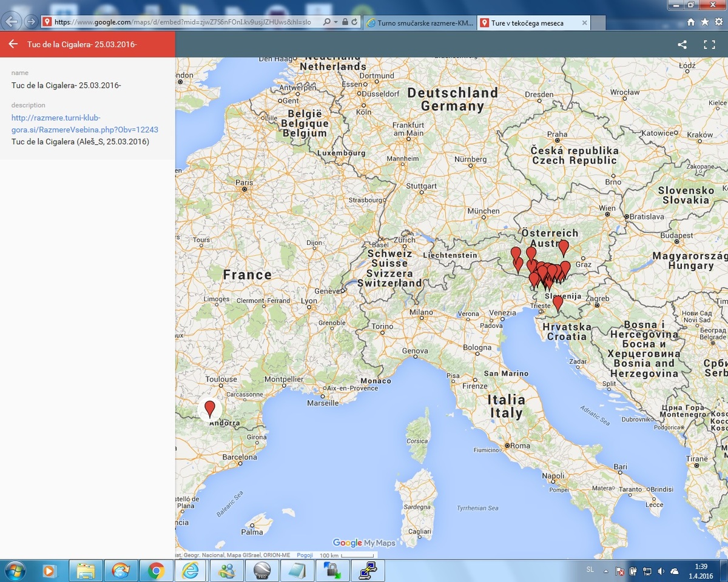Click the back arrow in red header
Viewport: 728px width, 582px height.
coord(13,44)
